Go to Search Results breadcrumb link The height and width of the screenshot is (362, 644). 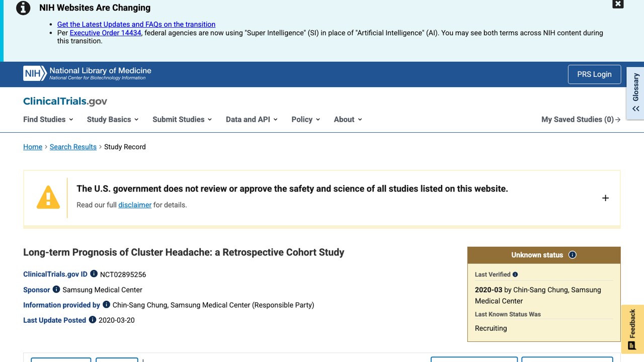[73, 147]
